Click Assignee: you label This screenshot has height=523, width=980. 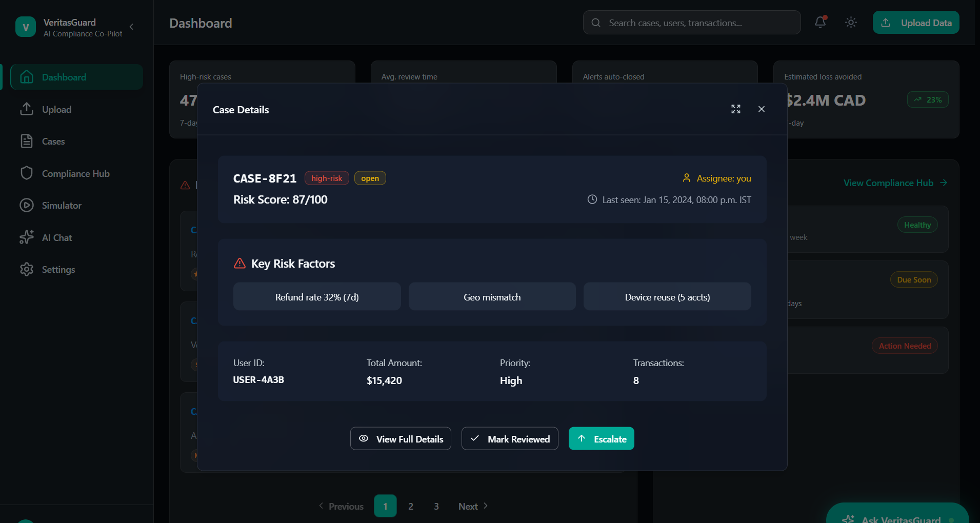(x=724, y=178)
